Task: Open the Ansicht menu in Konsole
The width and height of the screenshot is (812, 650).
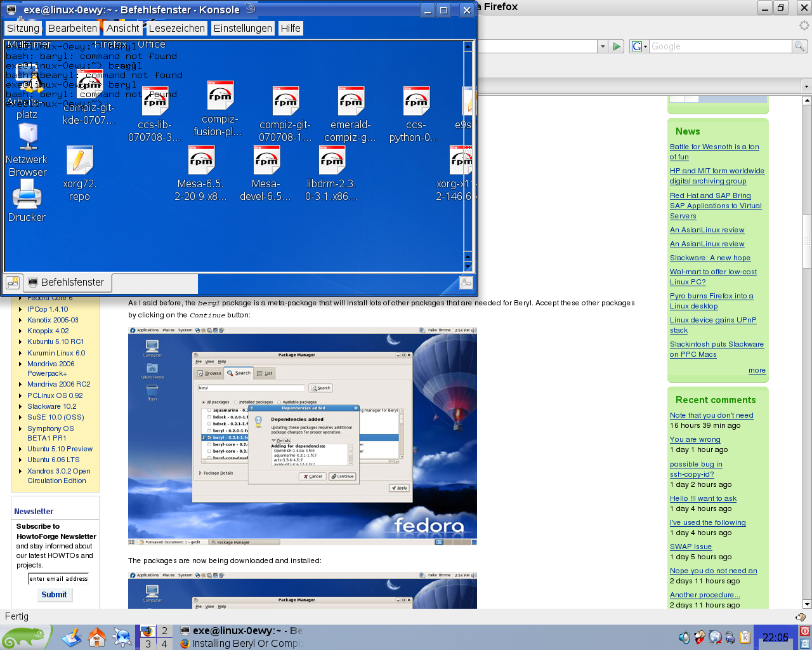Action: coord(123,29)
